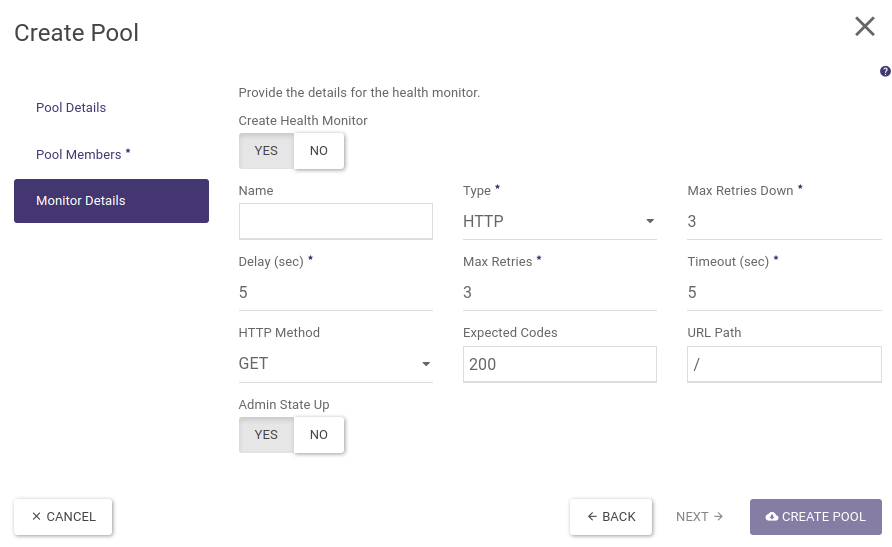Set Create Health Monitor to YES
Image resolution: width=892 pixels, height=547 pixels.
click(x=266, y=151)
